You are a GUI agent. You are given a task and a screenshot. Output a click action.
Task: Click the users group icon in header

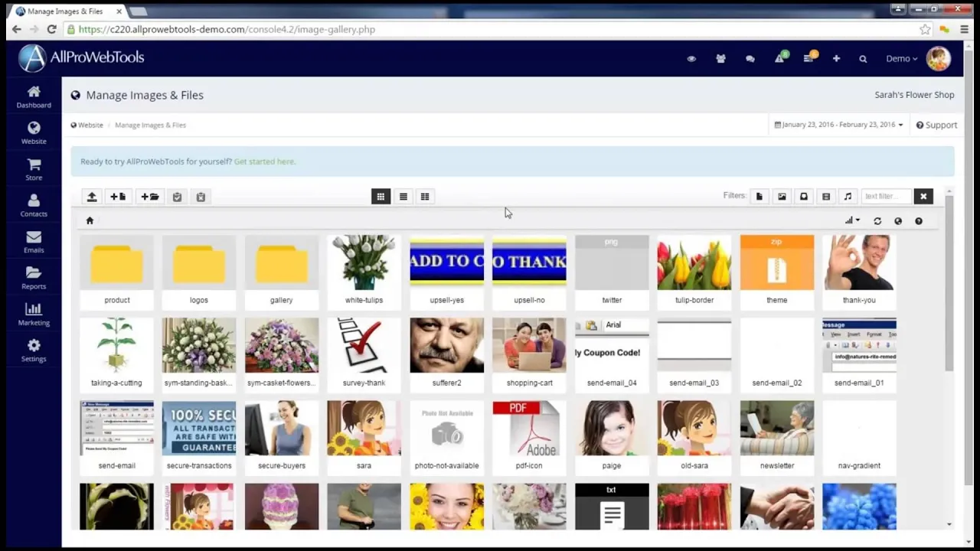pos(720,59)
